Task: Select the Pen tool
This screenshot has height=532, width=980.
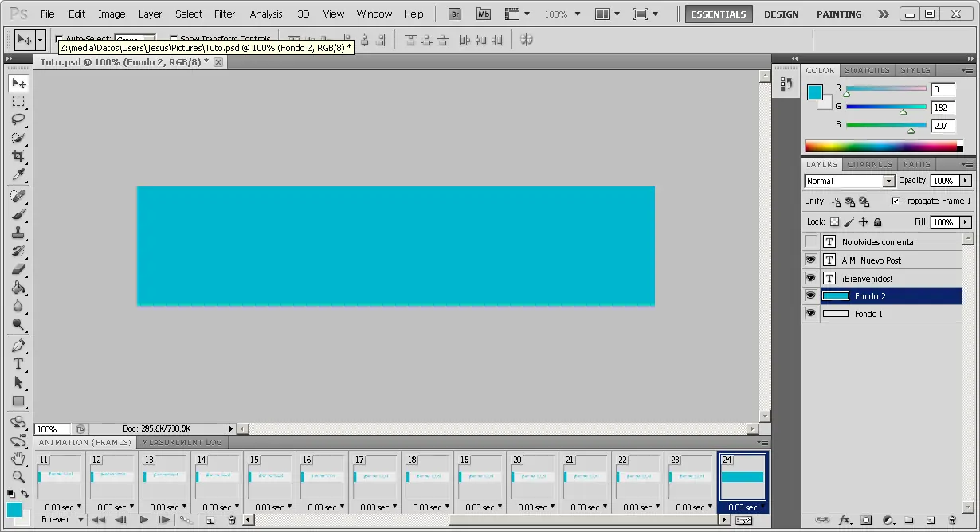Action: [18, 346]
